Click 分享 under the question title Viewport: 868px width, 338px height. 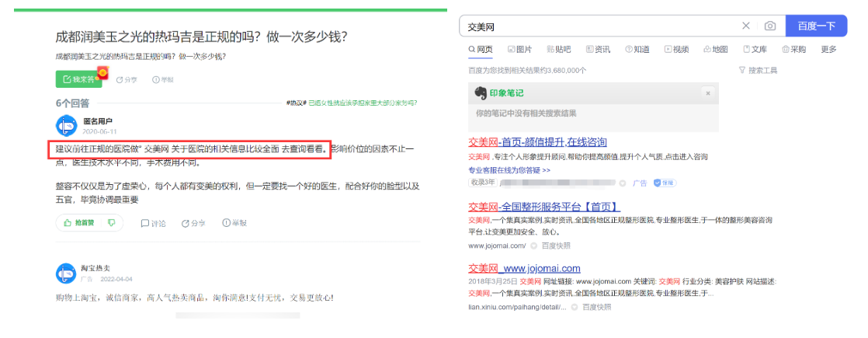(126, 80)
